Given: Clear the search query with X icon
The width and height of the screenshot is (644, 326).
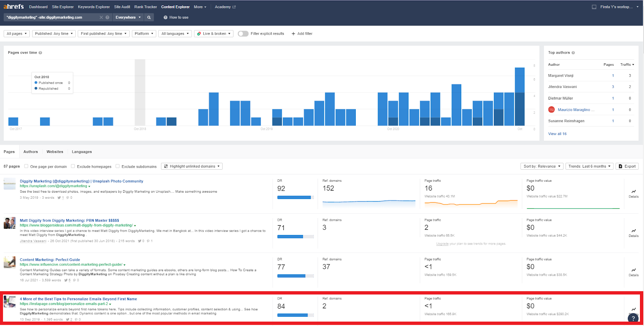Looking at the screenshot, I should coord(101,17).
